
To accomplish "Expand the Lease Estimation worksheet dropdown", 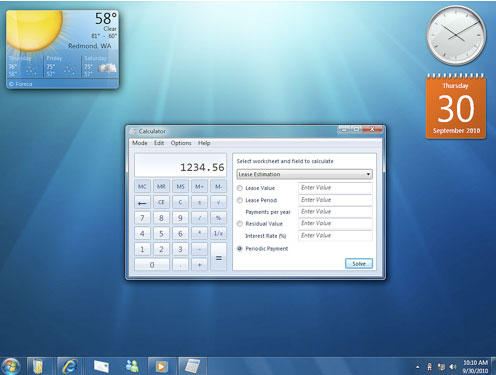I will coord(304,174).
